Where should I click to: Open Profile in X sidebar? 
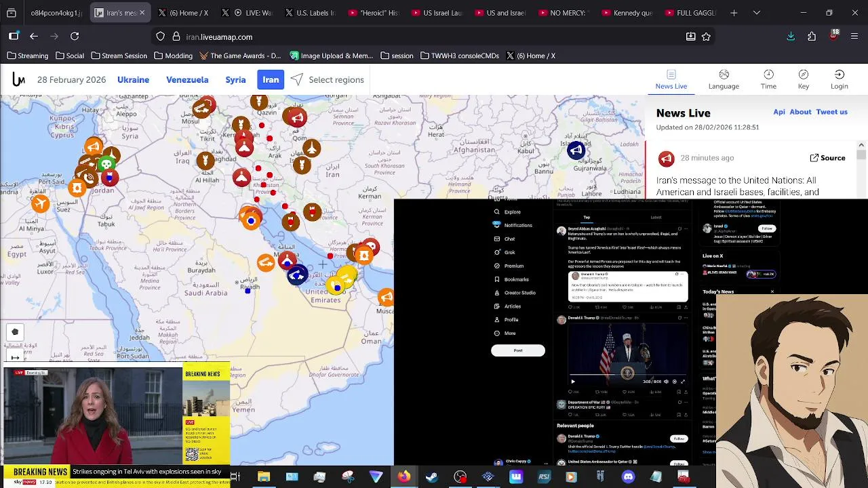coord(506,320)
